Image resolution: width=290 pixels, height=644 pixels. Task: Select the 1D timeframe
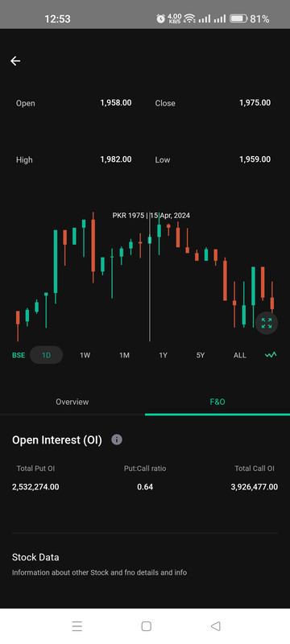pyautogui.click(x=47, y=355)
